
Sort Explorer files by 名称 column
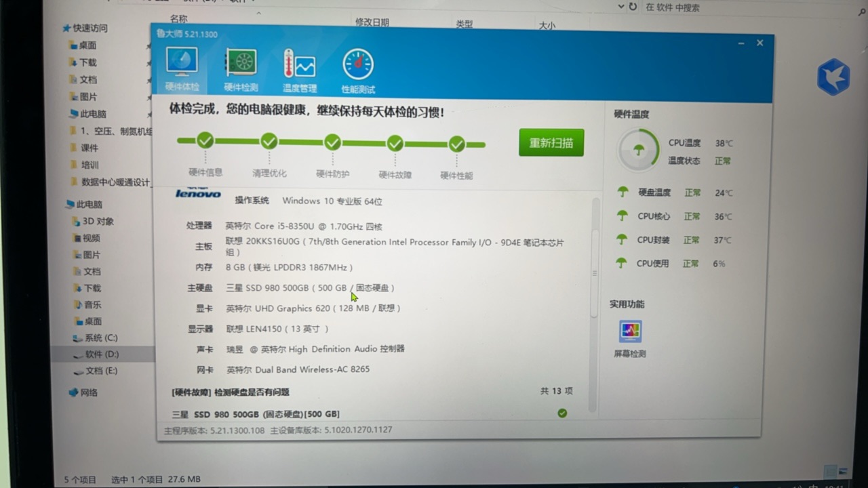(x=179, y=19)
